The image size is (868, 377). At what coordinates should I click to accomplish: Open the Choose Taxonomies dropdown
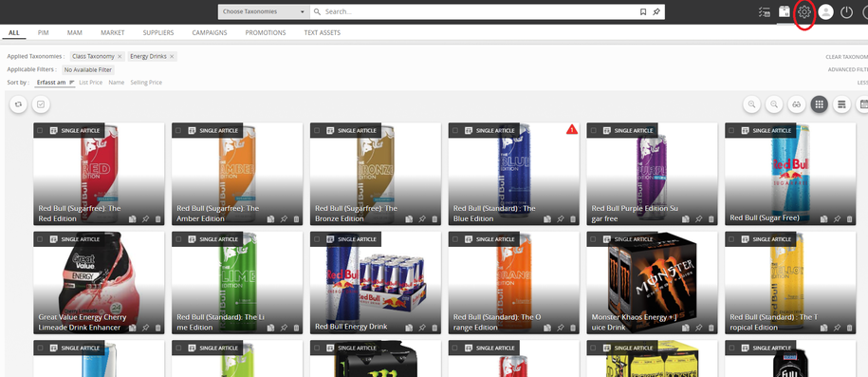(264, 11)
